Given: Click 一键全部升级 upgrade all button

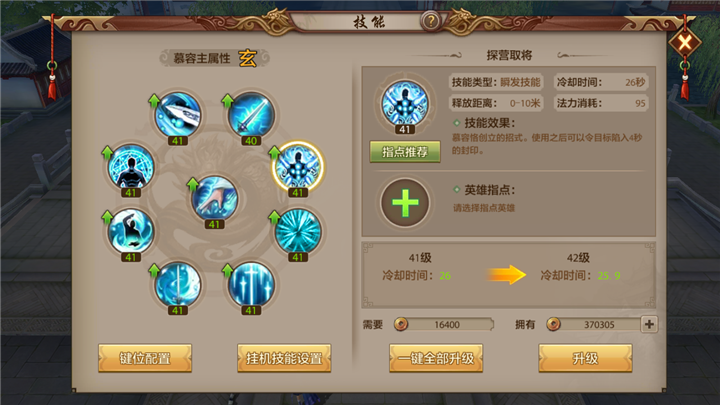Looking at the screenshot, I should point(436,358).
